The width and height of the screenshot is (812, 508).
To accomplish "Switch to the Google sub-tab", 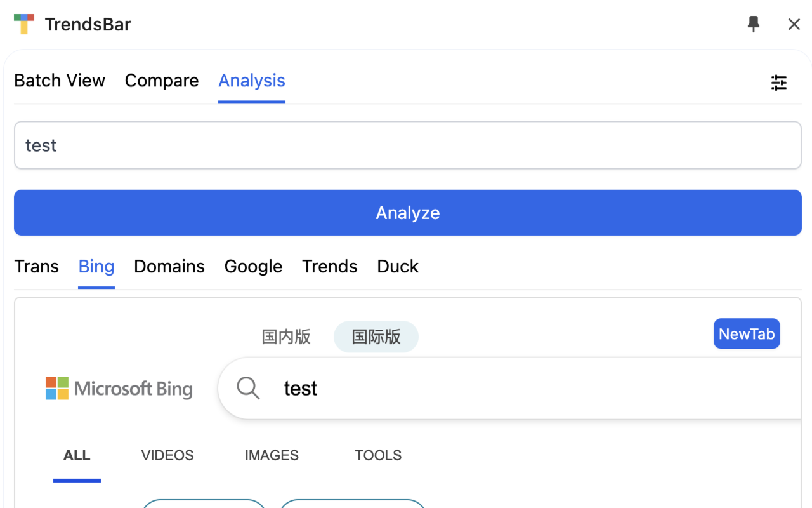I will pos(253,266).
